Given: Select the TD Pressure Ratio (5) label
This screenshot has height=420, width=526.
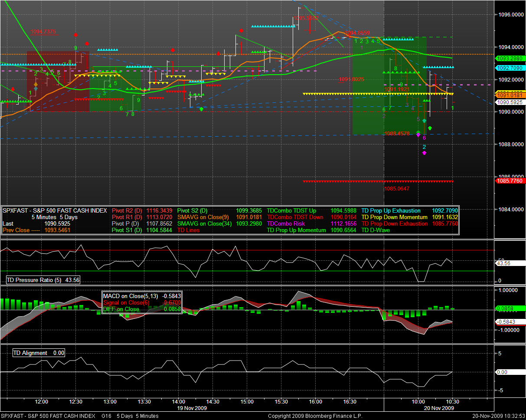Looking at the screenshot, I should coord(42,280).
